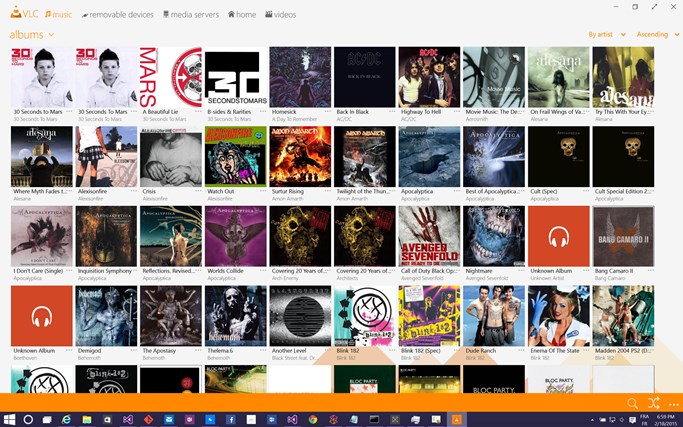Open more options for Nightmare album

521,271
